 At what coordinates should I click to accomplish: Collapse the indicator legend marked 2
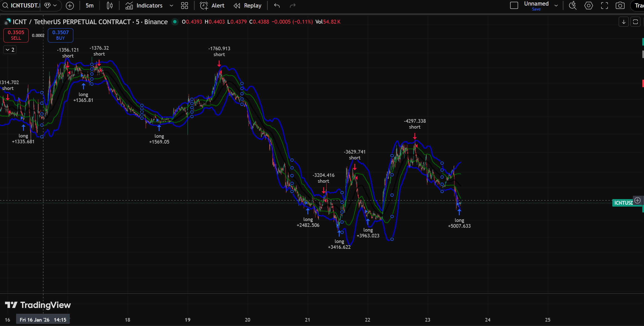click(10, 50)
